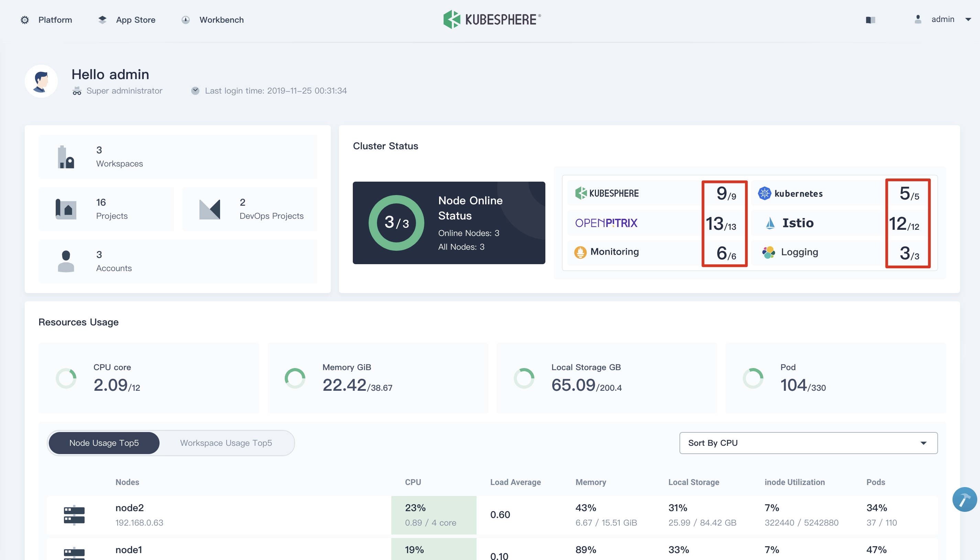Expand the Platform menu
This screenshot has height=560, width=980.
point(48,20)
